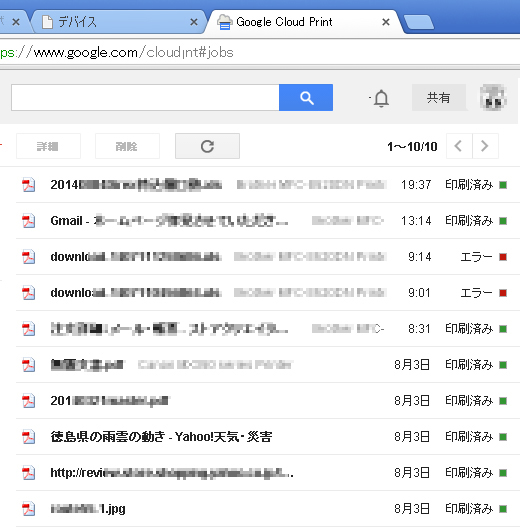This screenshot has width=520, height=531.
Task: Click the 19:37 timestamp
Action: point(416,185)
